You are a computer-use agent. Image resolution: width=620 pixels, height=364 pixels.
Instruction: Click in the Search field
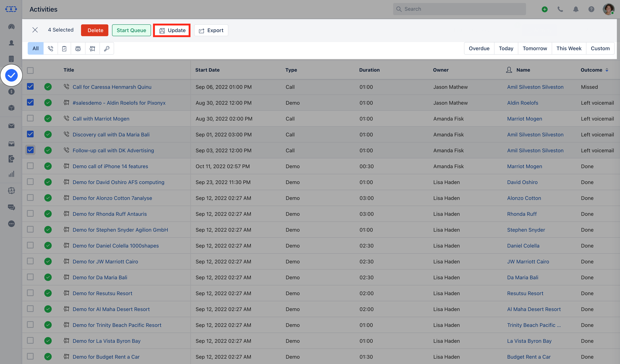(459, 9)
